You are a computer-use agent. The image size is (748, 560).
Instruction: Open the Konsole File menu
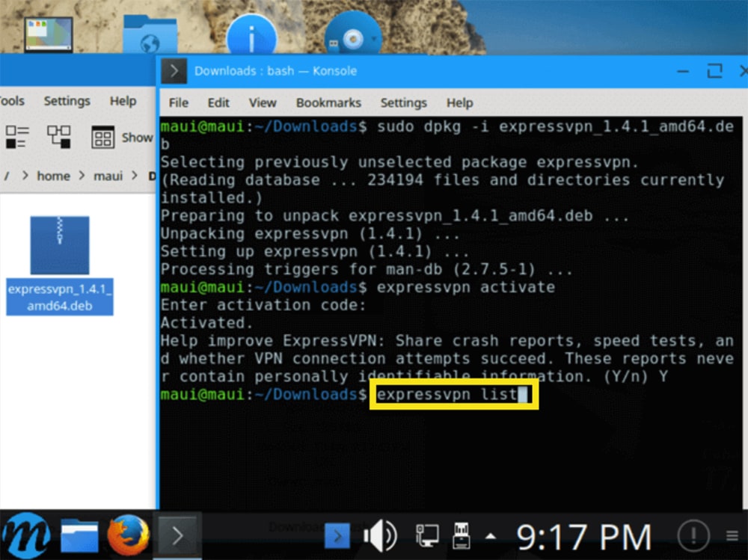179,102
